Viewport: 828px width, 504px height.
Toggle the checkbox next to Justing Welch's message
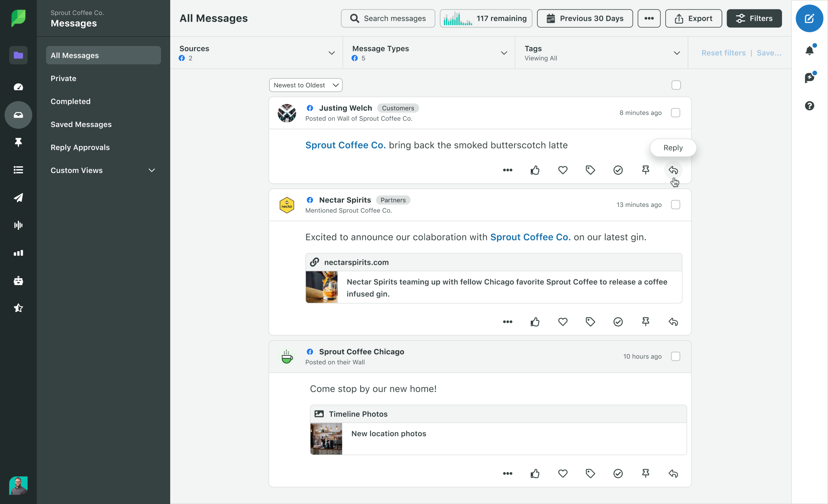(x=676, y=112)
